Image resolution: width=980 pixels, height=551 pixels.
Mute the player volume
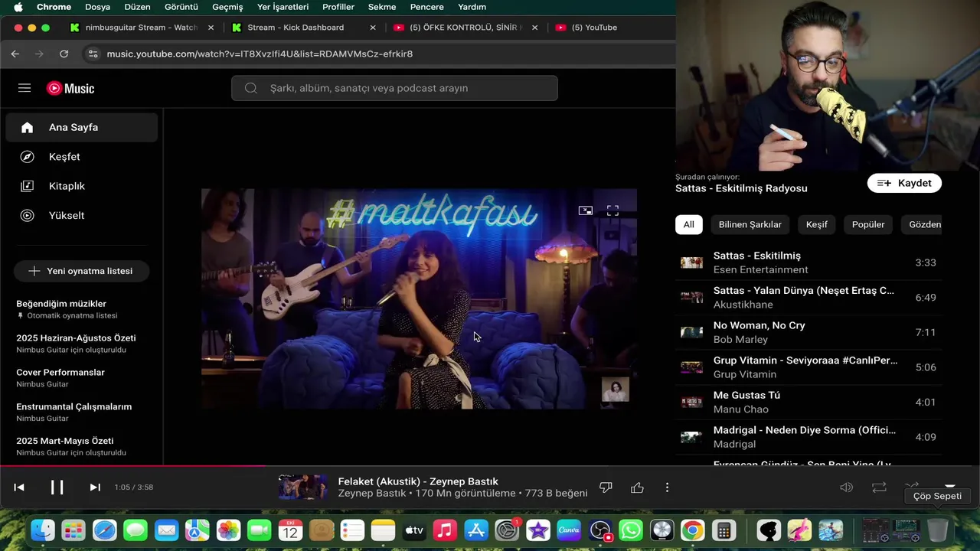pos(846,487)
